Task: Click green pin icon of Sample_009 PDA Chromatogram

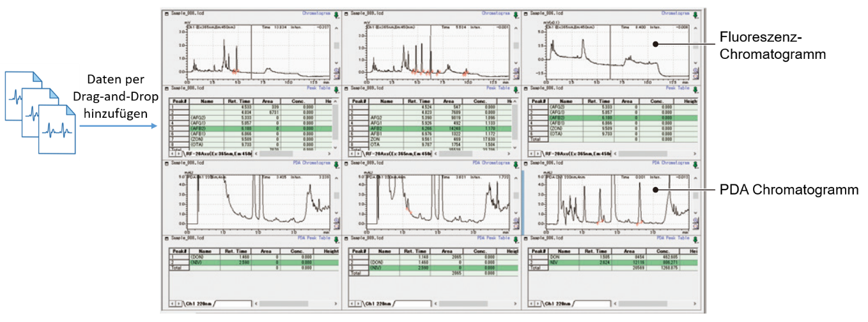Action: pyautogui.click(x=516, y=165)
